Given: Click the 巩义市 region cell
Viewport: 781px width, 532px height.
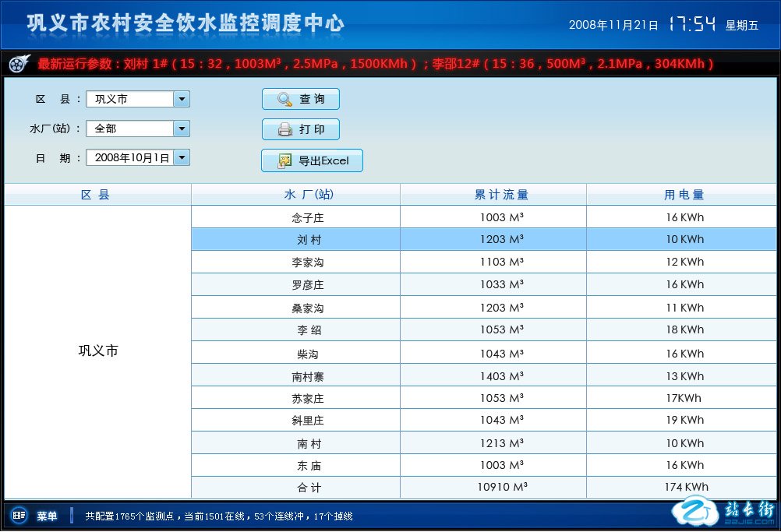Looking at the screenshot, I should click(x=98, y=351).
